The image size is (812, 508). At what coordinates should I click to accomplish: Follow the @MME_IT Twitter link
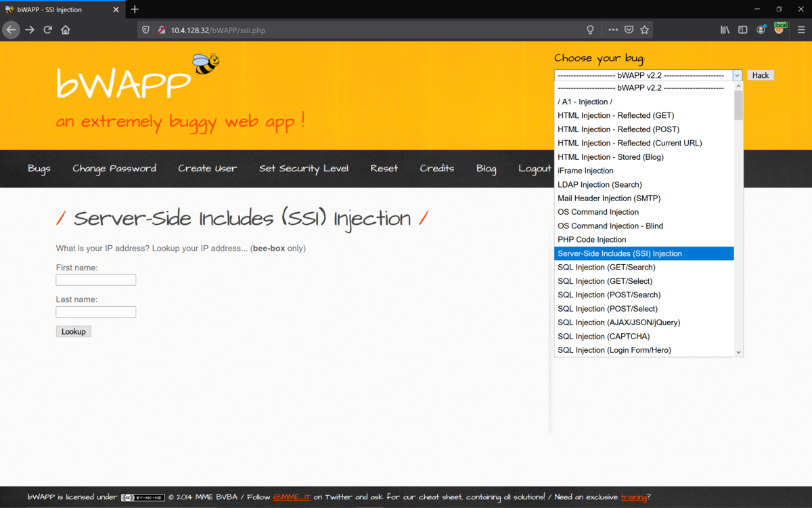point(292,497)
